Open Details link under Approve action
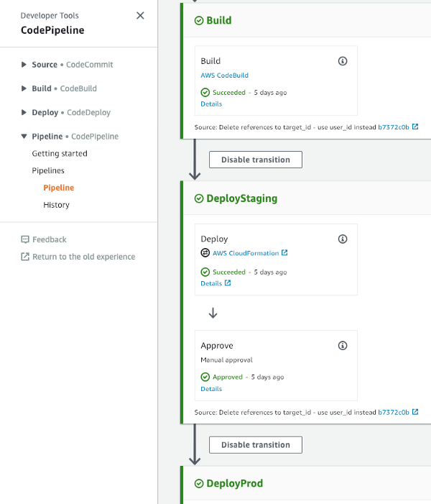 [211, 389]
